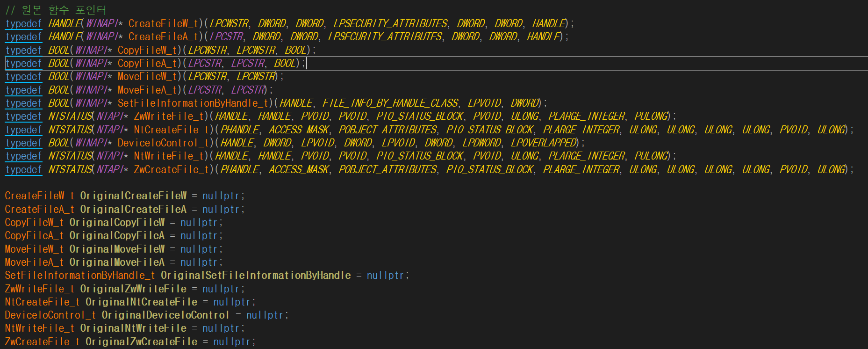Click OriginalMoveFileA variable name

117,262
